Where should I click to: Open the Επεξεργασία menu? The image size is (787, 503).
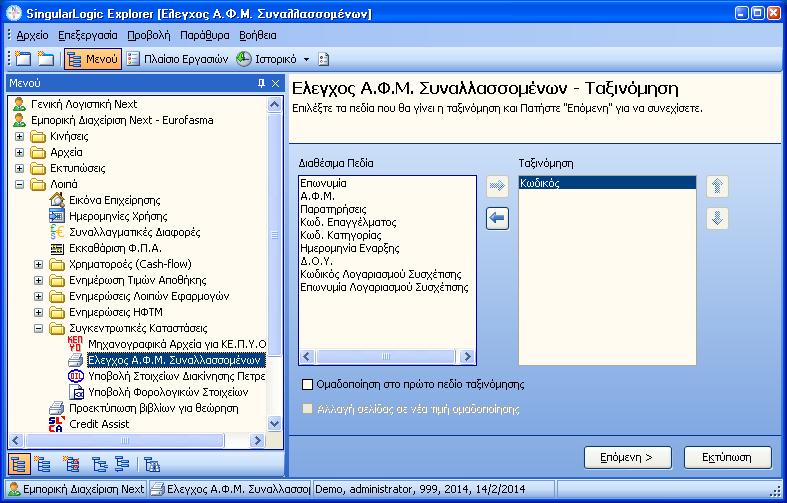[88, 35]
